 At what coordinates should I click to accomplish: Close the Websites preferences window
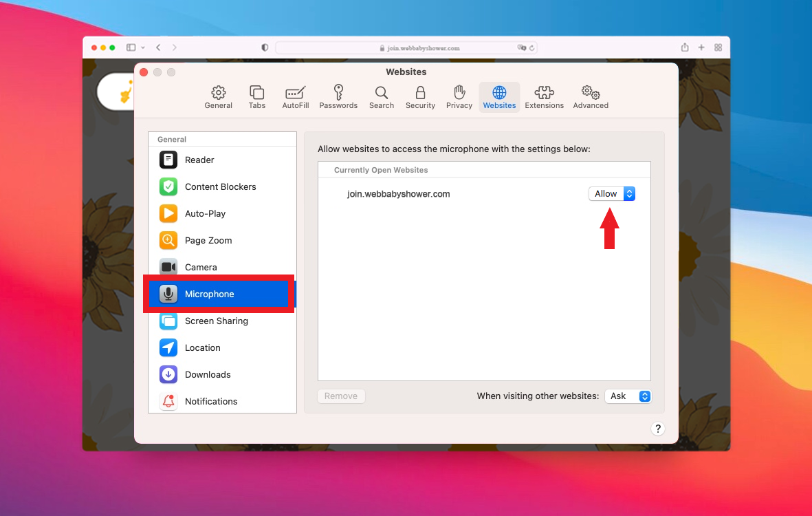[x=144, y=72]
